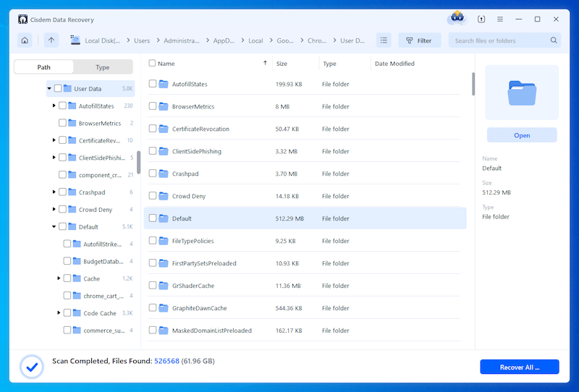
Task: Click the 526568 files found link
Action: point(166,361)
